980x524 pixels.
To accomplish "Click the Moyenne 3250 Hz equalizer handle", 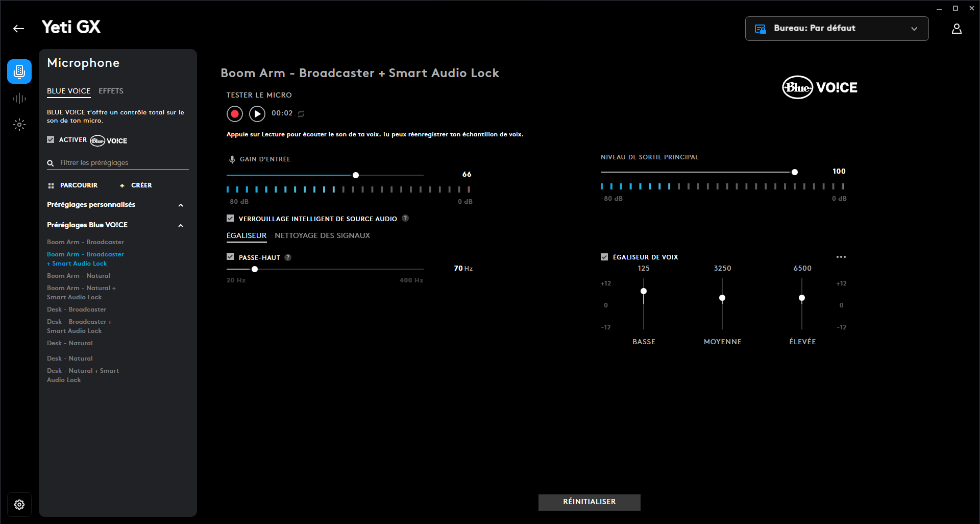I will (x=722, y=298).
